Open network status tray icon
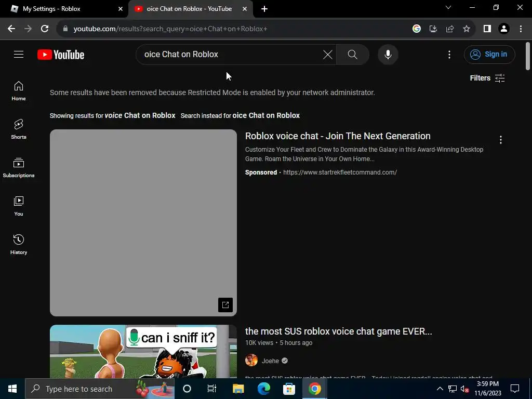Viewport: 532px width, 399px height. 453,389
